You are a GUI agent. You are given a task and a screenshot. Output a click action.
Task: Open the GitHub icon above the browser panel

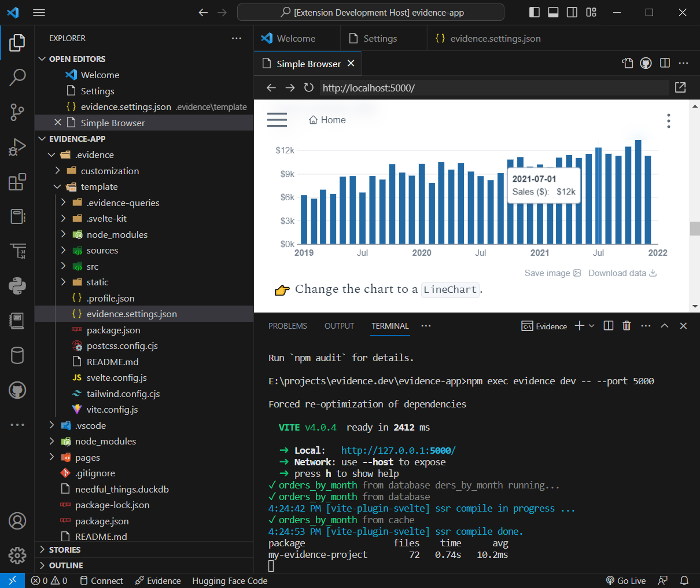point(646,63)
